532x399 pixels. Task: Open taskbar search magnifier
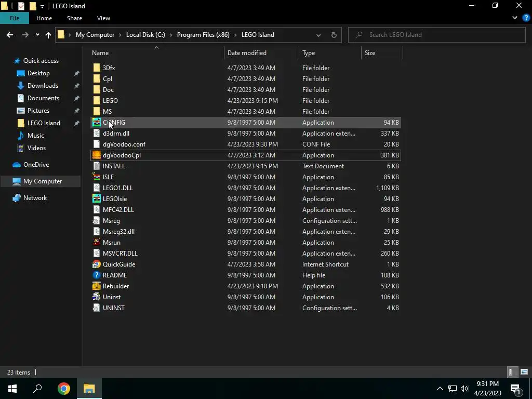tap(37, 389)
